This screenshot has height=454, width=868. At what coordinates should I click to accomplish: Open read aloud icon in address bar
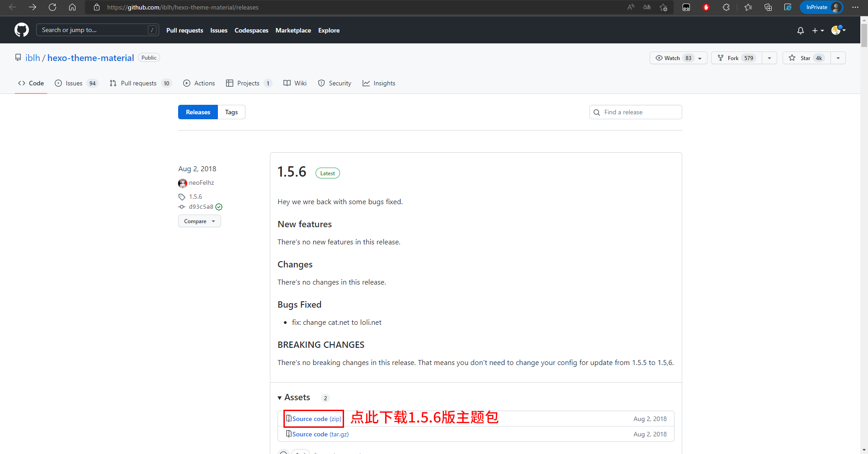631,7
